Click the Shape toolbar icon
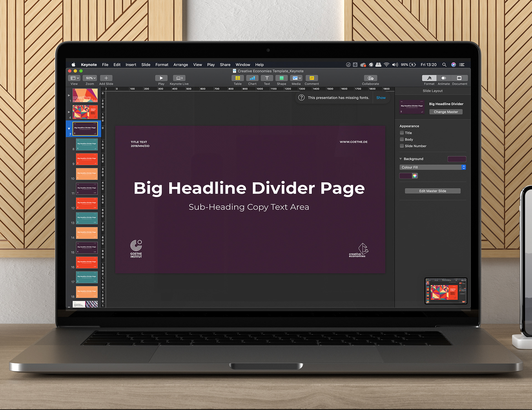This screenshot has height=410, width=532. [x=281, y=78]
